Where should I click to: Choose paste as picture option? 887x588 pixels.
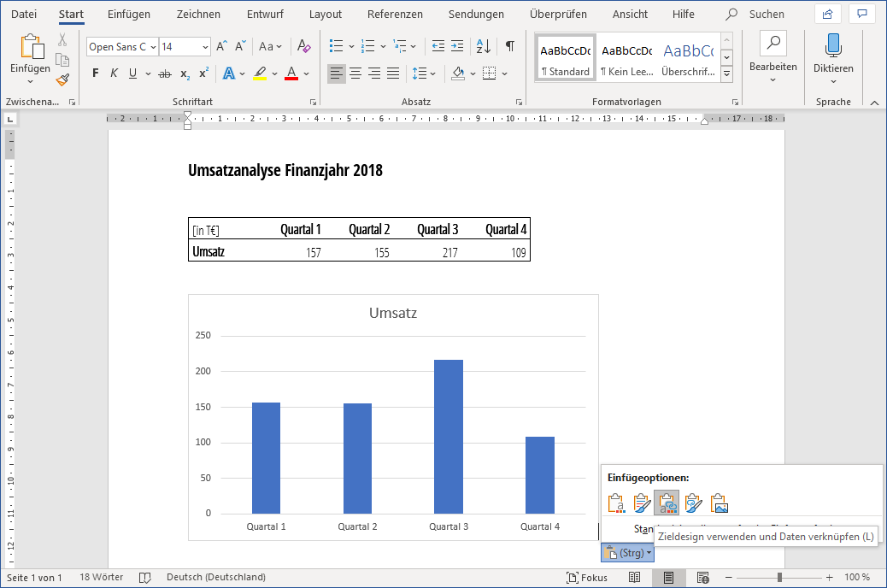[719, 503]
